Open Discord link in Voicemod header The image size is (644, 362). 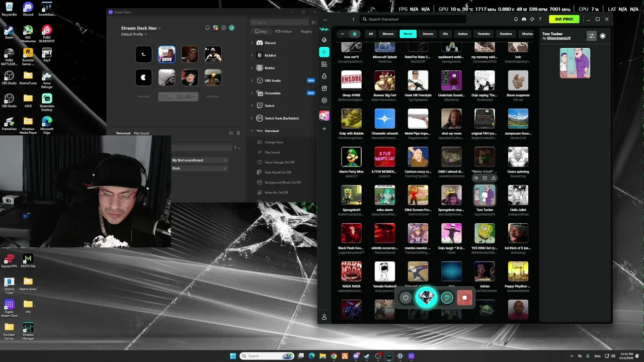(524, 19)
